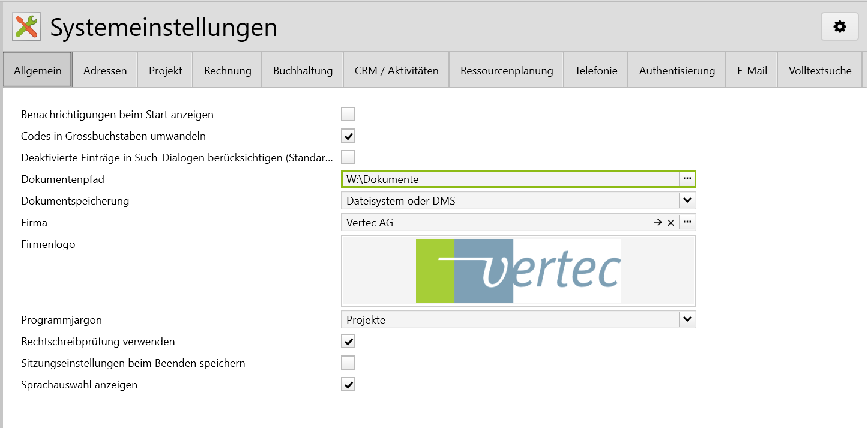Image resolution: width=868 pixels, height=428 pixels.
Task: Select the Authentisierung tab
Action: point(677,71)
